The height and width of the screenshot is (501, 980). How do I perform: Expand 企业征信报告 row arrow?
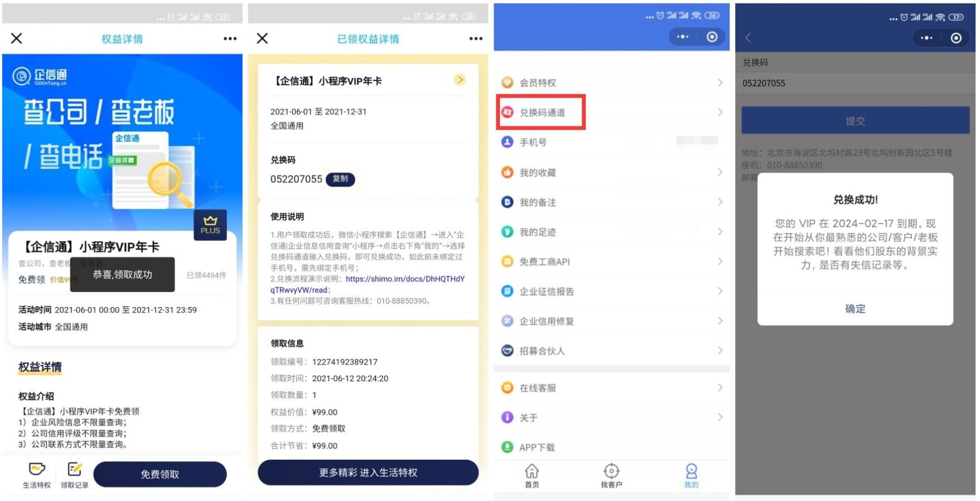click(x=720, y=291)
